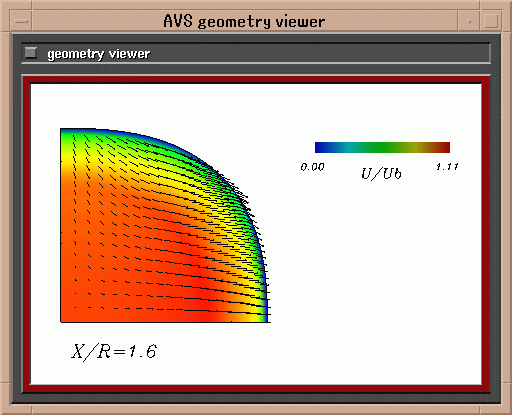Select the "X/R=1.6" caption text
This screenshot has height=415, width=512.
click(113, 352)
